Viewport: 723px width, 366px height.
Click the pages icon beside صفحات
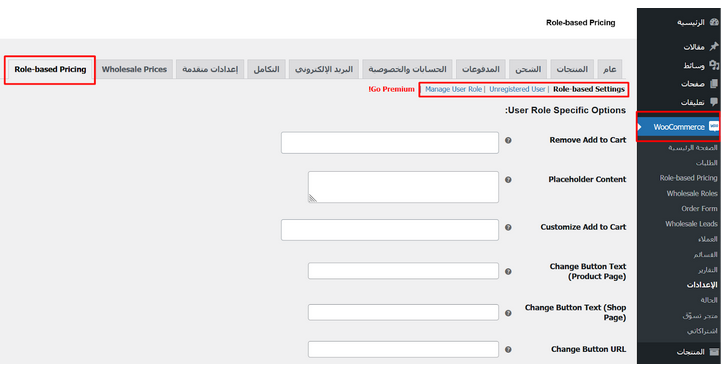coord(714,83)
